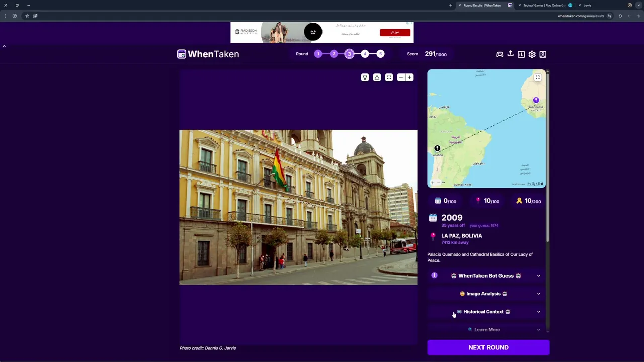The height and width of the screenshot is (362, 644).
Task: Click the WhenTaken logo
Action: click(208, 54)
